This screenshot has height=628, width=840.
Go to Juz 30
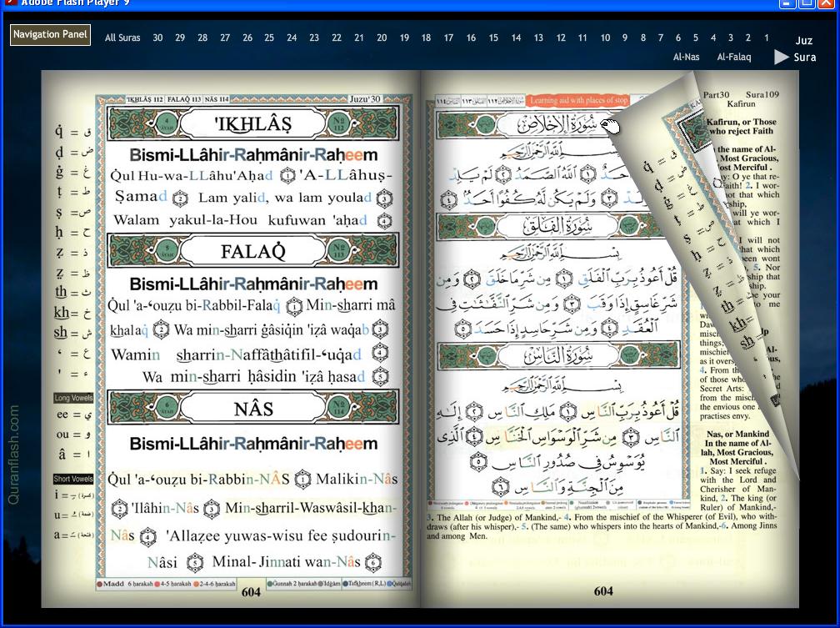157,38
